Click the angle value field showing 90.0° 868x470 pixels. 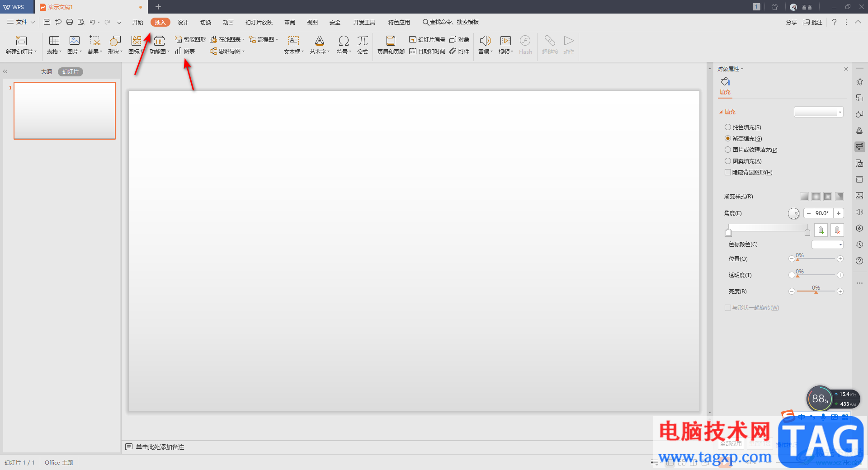click(823, 213)
